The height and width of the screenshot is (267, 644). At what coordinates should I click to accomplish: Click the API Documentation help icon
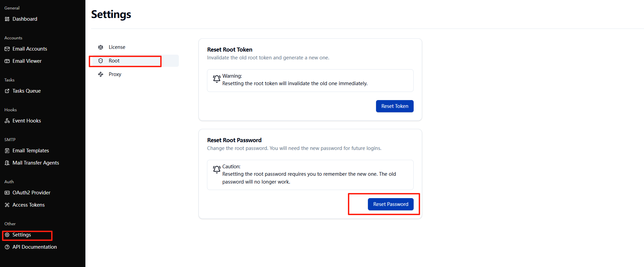click(x=7, y=247)
